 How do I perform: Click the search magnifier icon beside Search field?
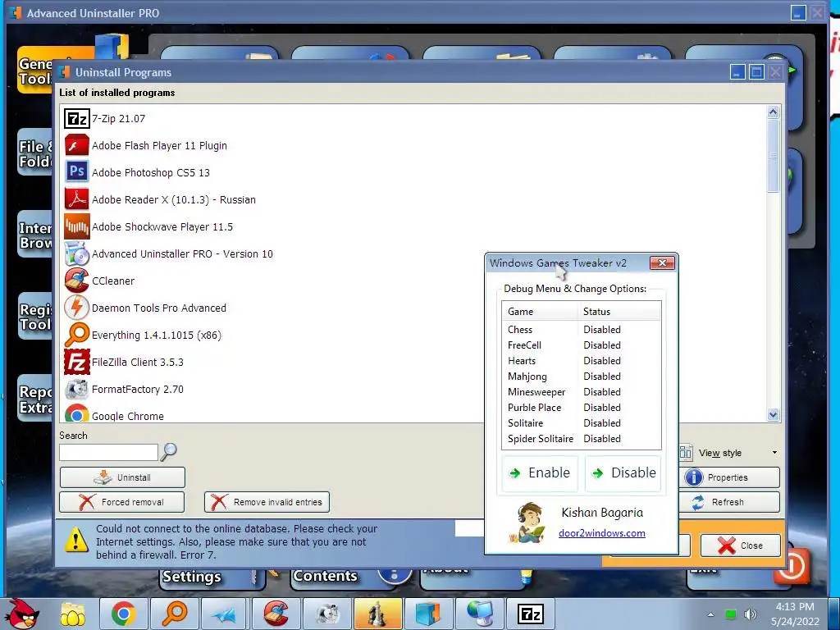tap(169, 452)
